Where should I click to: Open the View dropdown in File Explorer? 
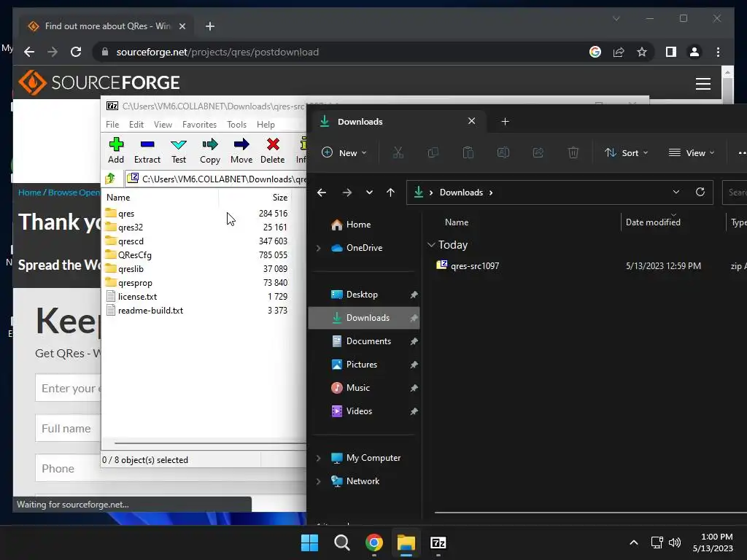coord(692,153)
